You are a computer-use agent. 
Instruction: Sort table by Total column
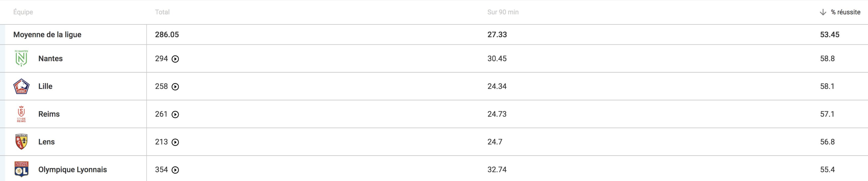point(162,12)
